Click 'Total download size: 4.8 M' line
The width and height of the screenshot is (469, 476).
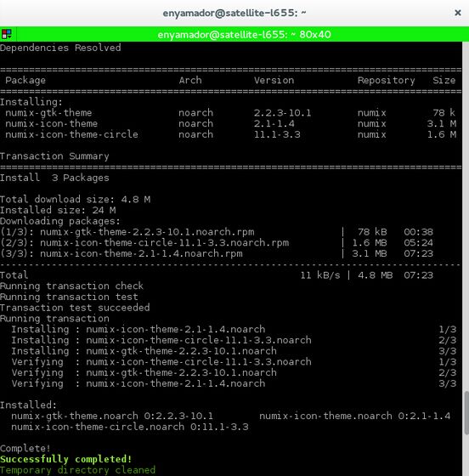point(75,200)
